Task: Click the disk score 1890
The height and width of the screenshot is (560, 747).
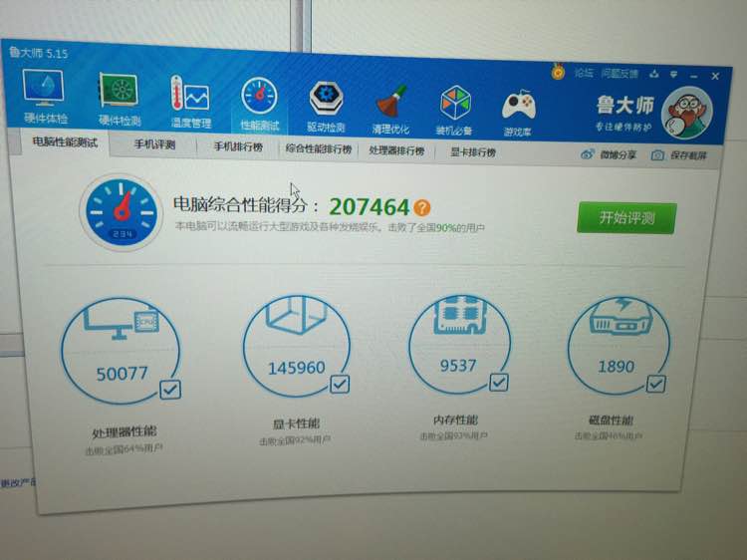Action: point(616,367)
